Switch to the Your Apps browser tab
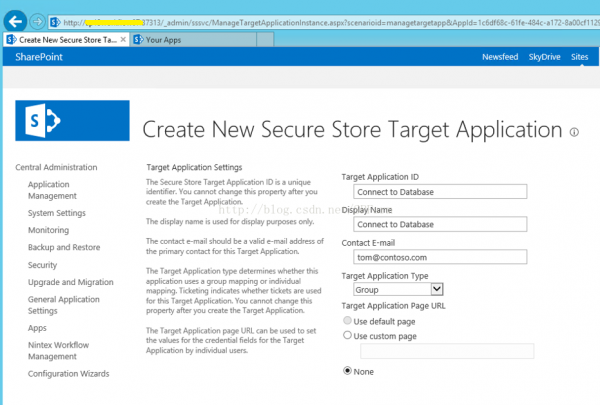The image size is (600, 405). pos(193,40)
